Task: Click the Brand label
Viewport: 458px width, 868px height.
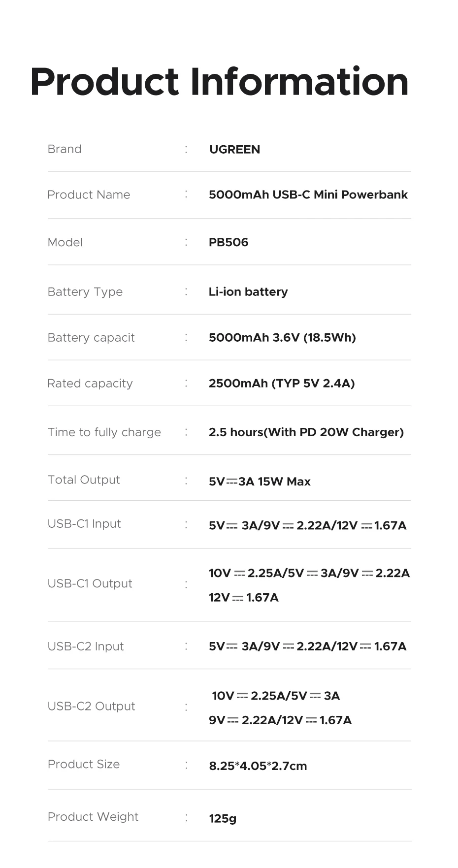Action: 65,149
